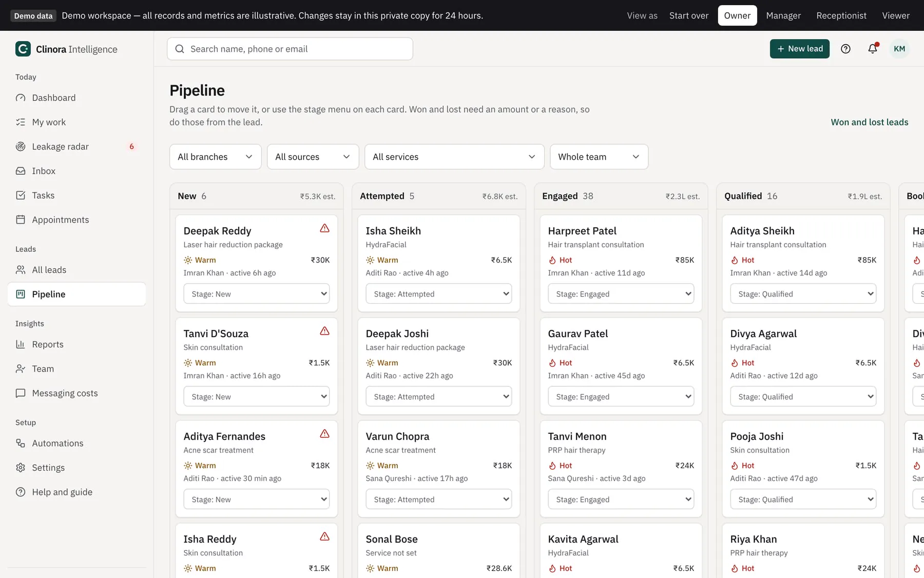Open stage menu on Gaurav Patel card
Viewport: 924px width, 578px height.
(x=621, y=397)
